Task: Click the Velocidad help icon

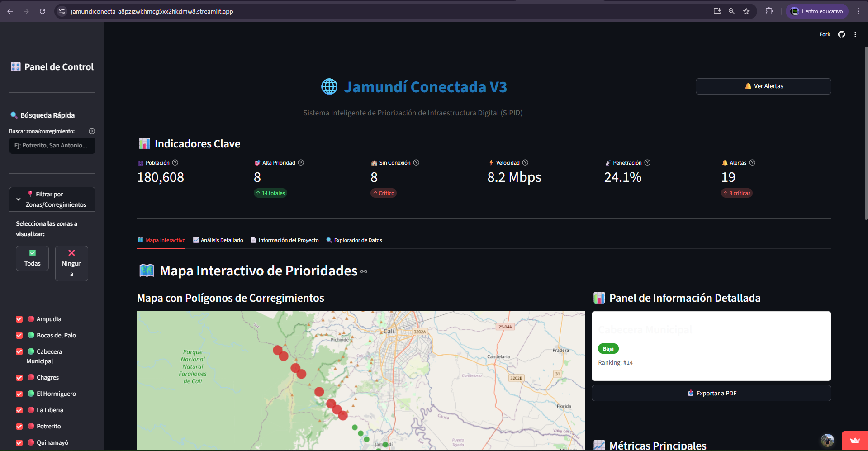Action: [525, 163]
